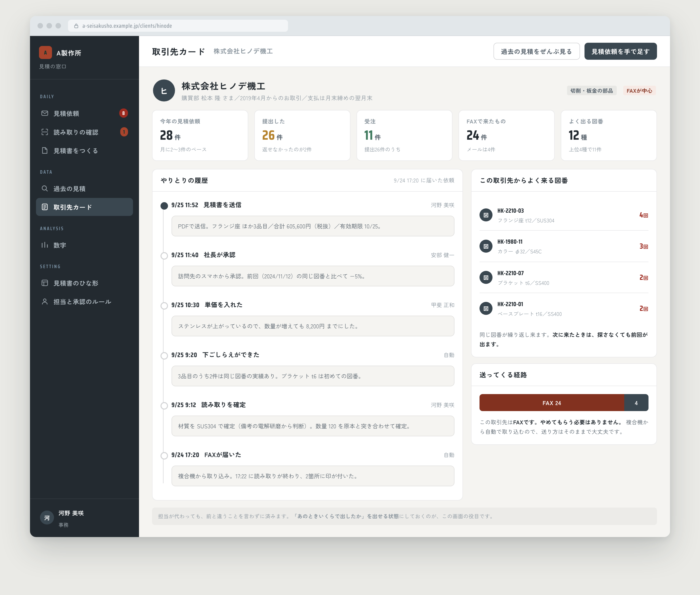Click the 4回 count for HK-2210-03
700x595 pixels.
point(644,215)
